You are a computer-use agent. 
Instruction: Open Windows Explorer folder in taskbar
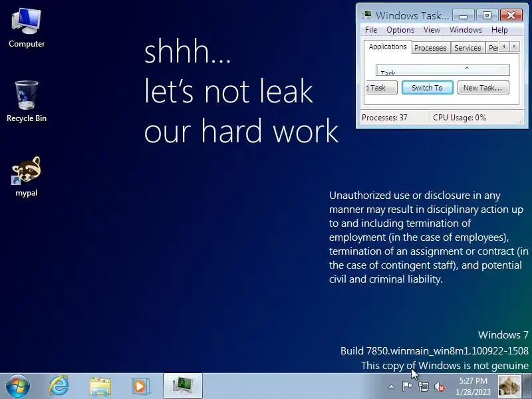click(100, 387)
